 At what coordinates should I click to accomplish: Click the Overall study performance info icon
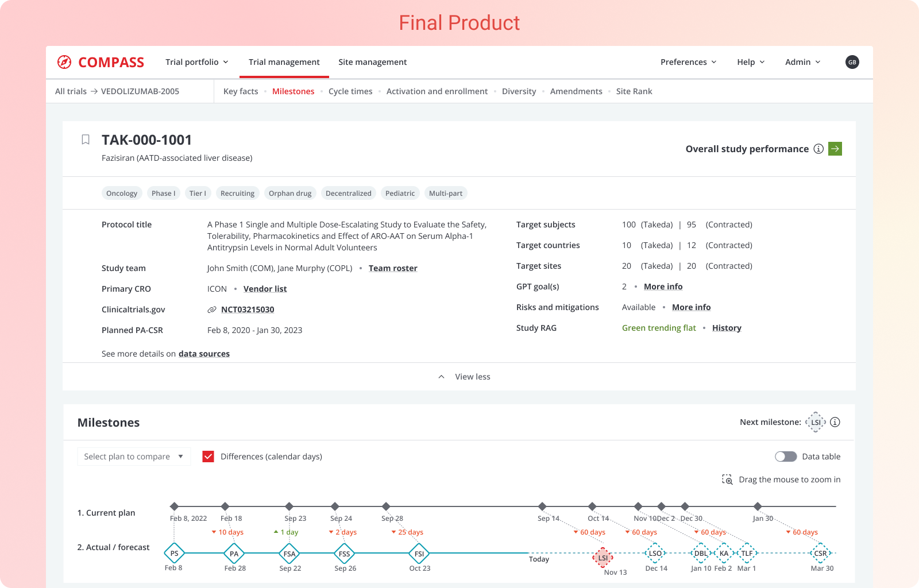click(x=818, y=149)
